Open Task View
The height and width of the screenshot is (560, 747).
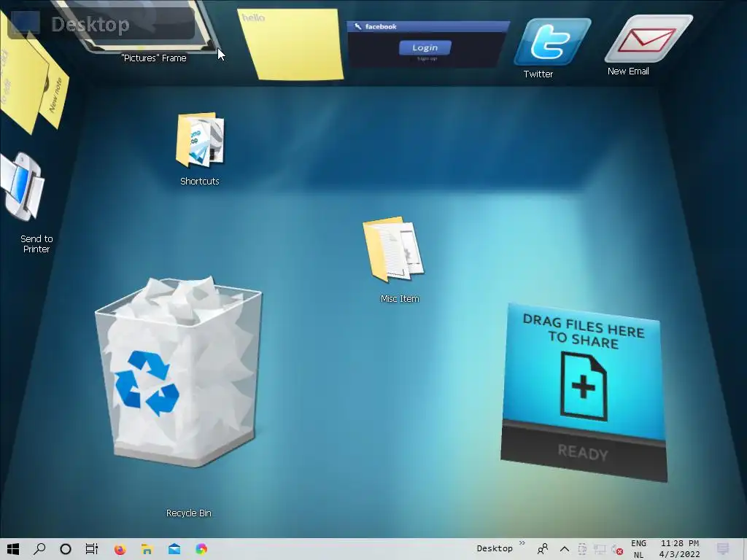point(91,549)
